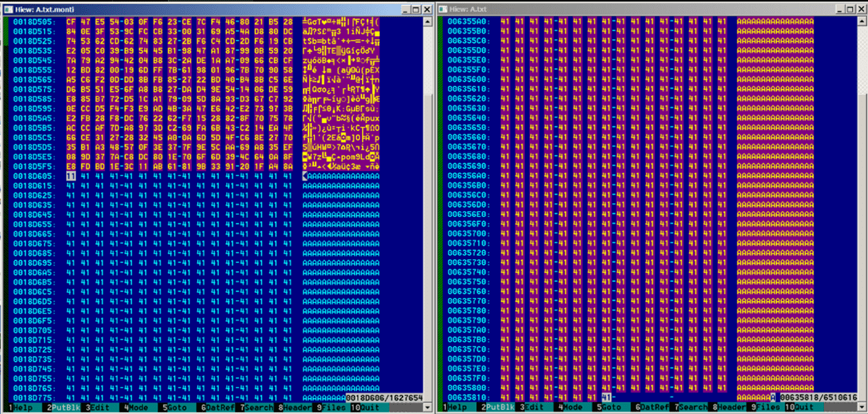Click offset 0018D605 row in left window
868x414 pixels.
point(33,176)
